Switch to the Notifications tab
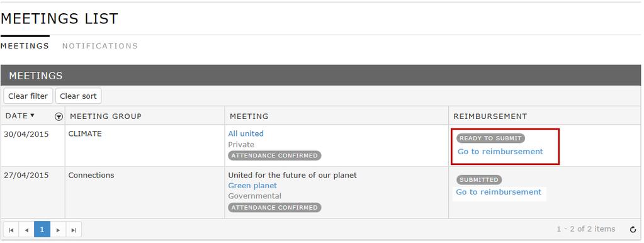The image size is (644, 243). (100, 46)
